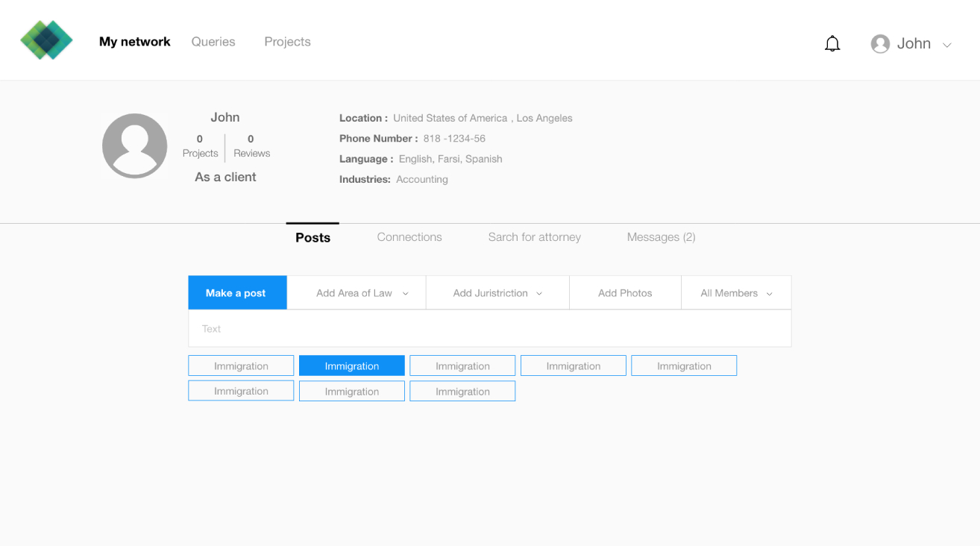This screenshot has width=980, height=546.
Task: Open the Add Juristriction dropdown
Action: [x=497, y=293]
